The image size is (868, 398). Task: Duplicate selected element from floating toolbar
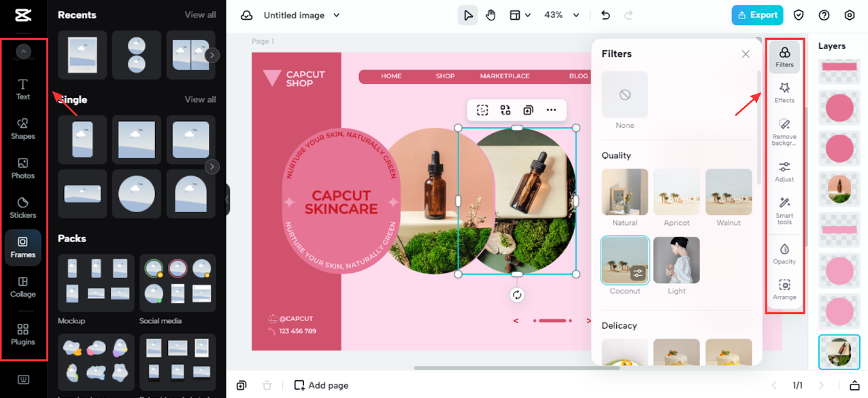tap(528, 110)
